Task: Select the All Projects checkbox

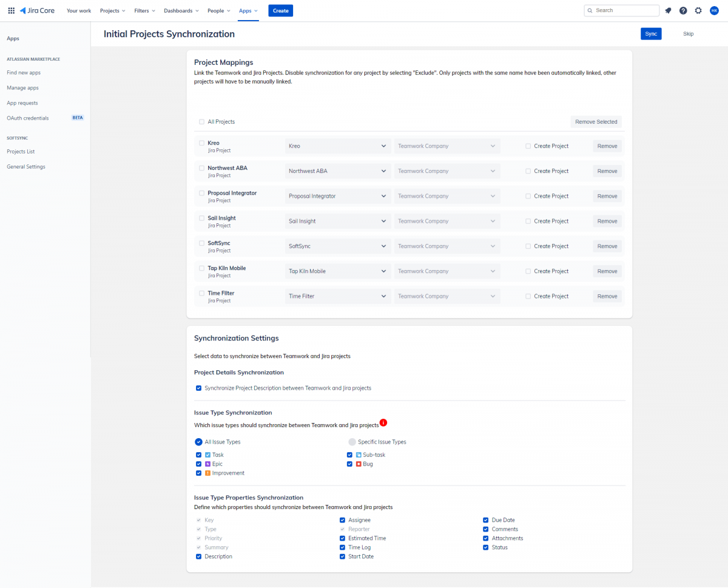Action: click(x=201, y=121)
